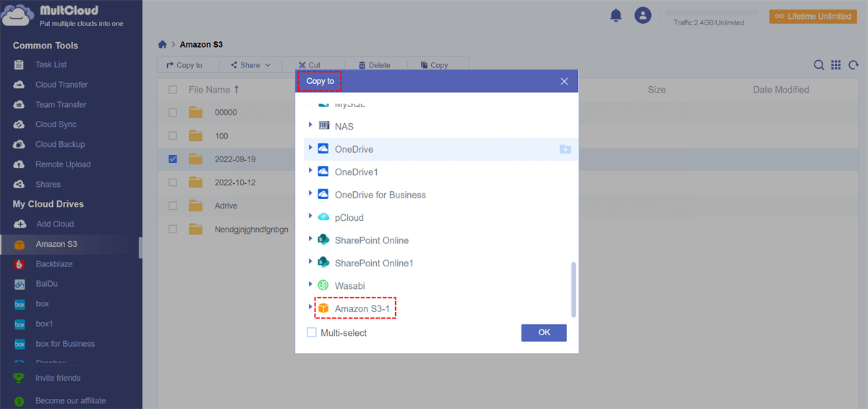Click Add Cloud in sidebar
This screenshot has height=409, width=868.
(55, 224)
